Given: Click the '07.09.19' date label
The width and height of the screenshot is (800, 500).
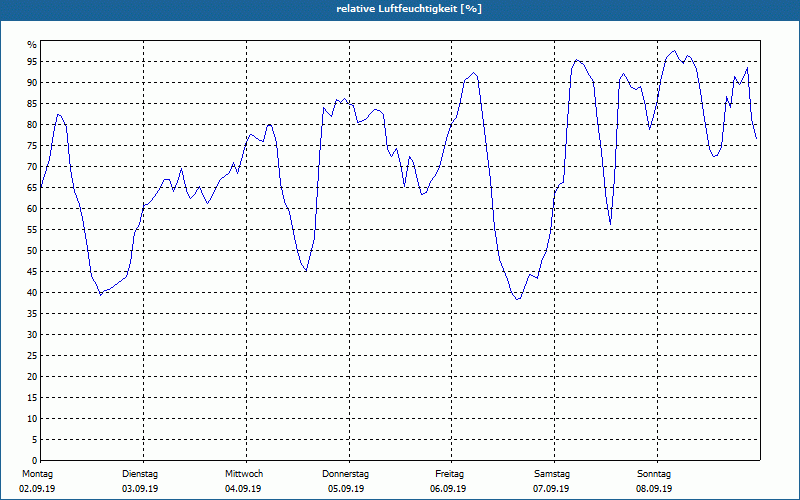Looking at the screenshot, I should [x=551, y=489].
